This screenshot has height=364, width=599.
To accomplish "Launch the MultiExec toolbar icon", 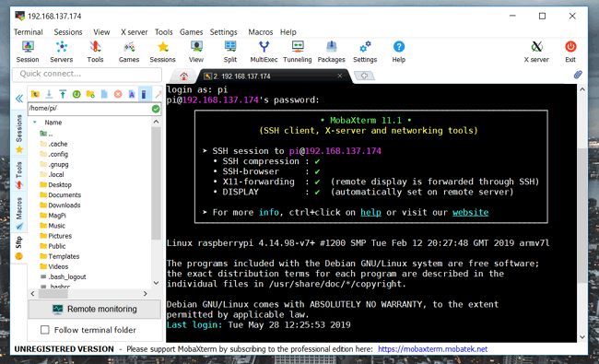I will [264, 52].
